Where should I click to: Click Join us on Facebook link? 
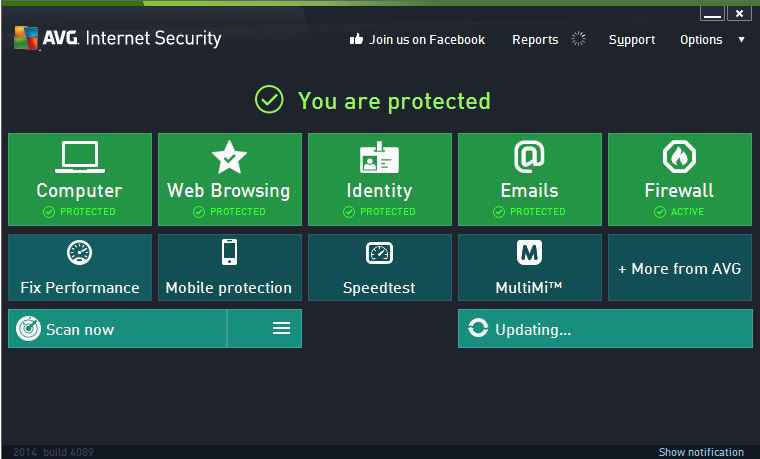pyautogui.click(x=427, y=40)
